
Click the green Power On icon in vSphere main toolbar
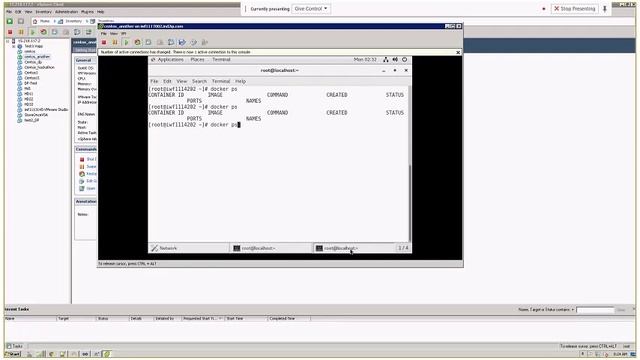click(33, 32)
